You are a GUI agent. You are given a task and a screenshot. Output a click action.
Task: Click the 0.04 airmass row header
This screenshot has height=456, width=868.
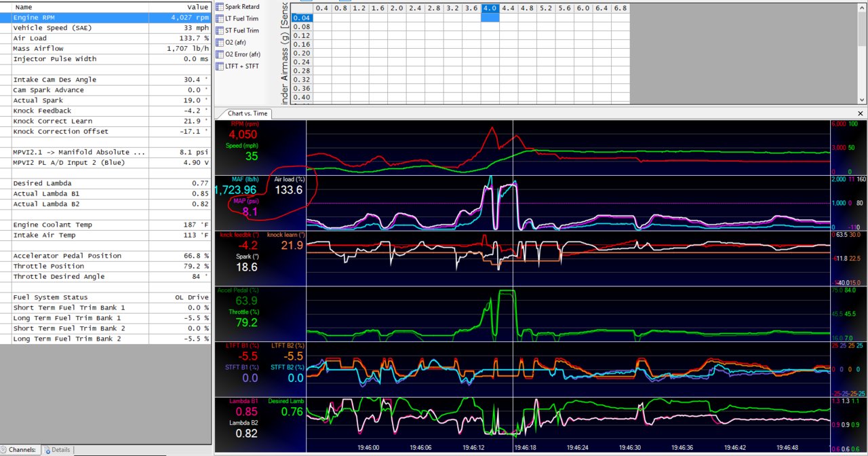pyautogui.click(x=302, y=18)
